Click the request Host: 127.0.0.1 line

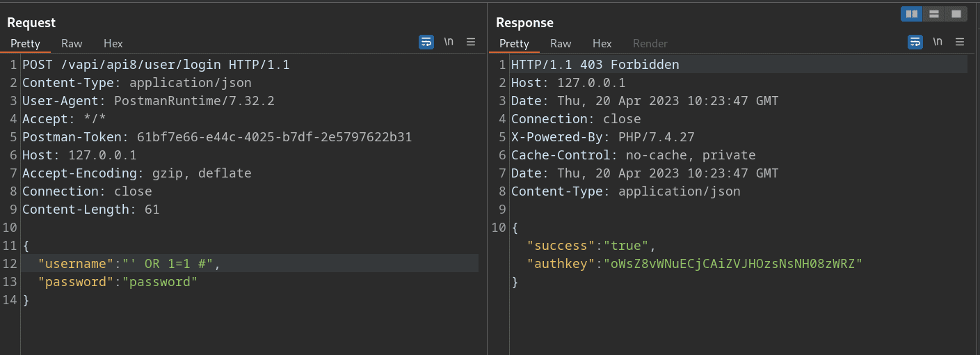(x=79, y=155)
